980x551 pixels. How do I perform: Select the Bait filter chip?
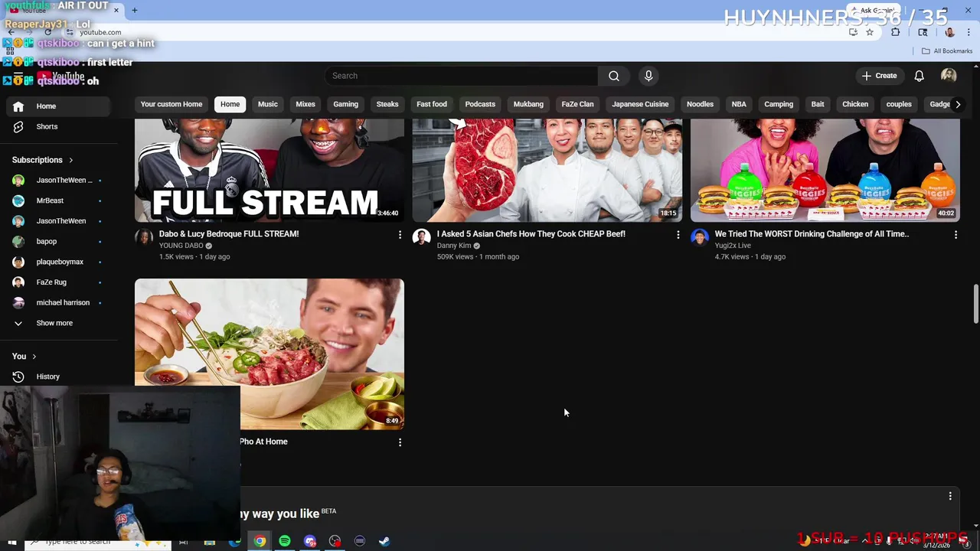tap(818, 104)
